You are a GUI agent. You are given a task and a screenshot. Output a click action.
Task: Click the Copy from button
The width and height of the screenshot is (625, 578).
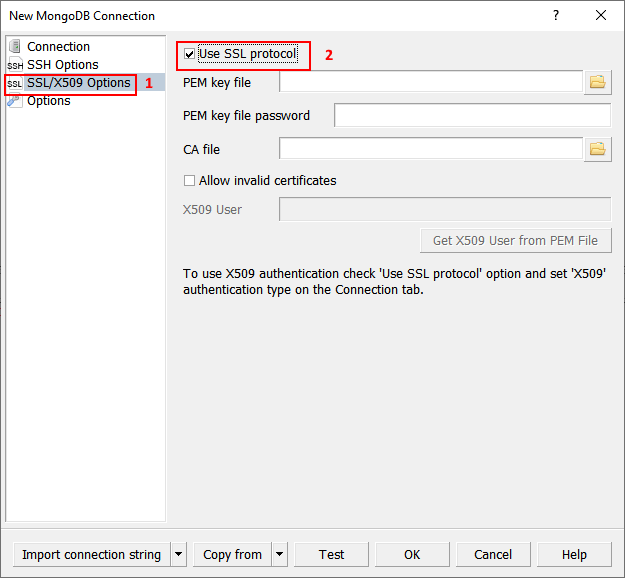point(232,554)
